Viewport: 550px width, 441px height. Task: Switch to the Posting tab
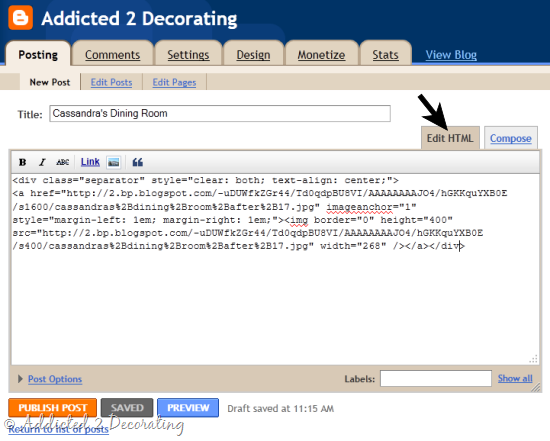pos(38,54)
